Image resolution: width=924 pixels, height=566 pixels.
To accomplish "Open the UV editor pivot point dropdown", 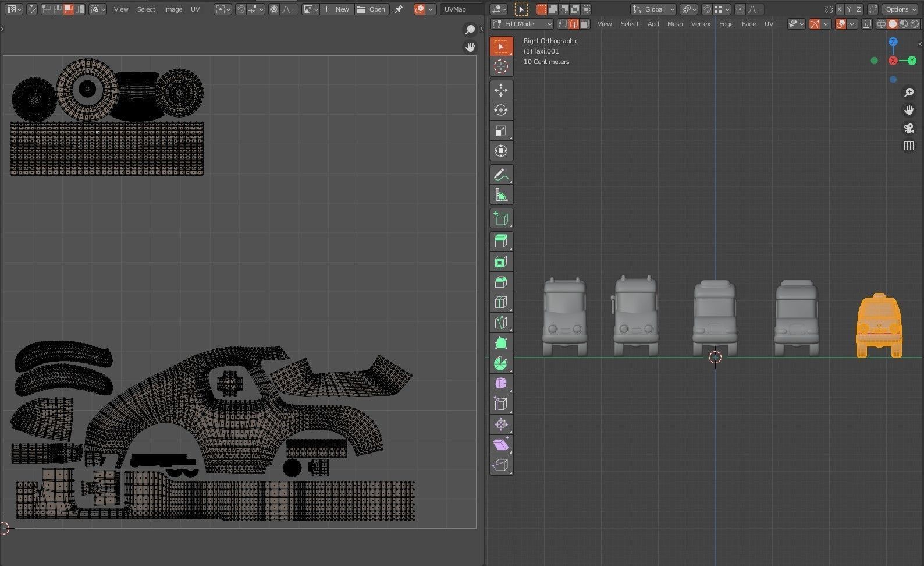I will [223, 9].
